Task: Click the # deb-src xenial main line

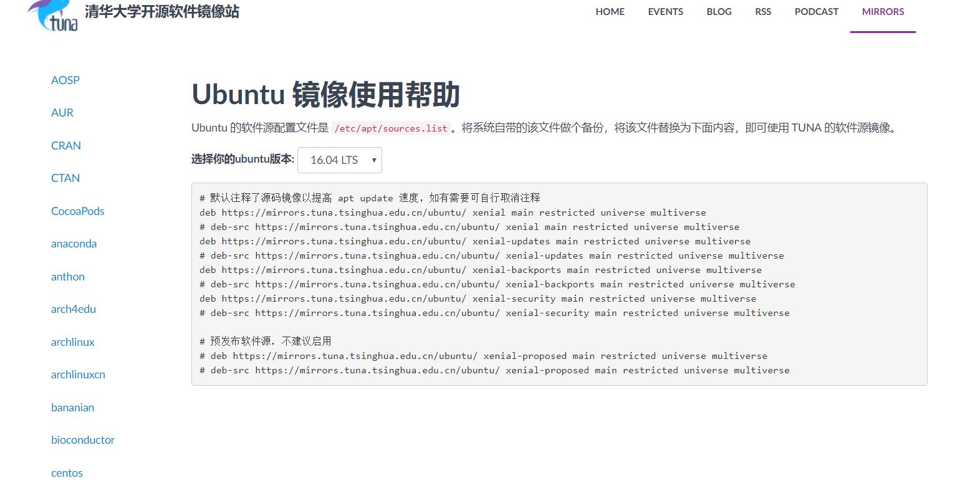Action: click(x=469, y=227)
